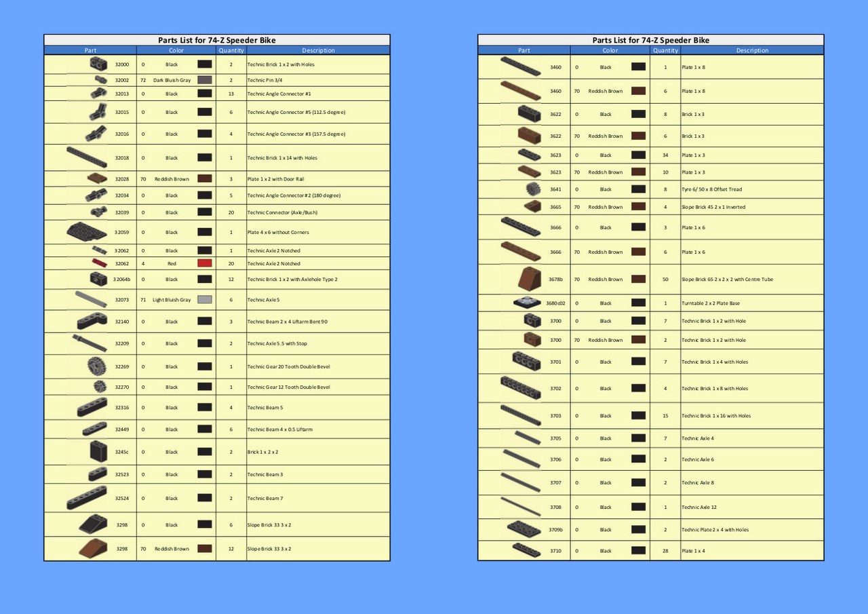Click 'Technic Beam 5' description
The height and width of the screenshot is (614, 868).
point(265,407)
